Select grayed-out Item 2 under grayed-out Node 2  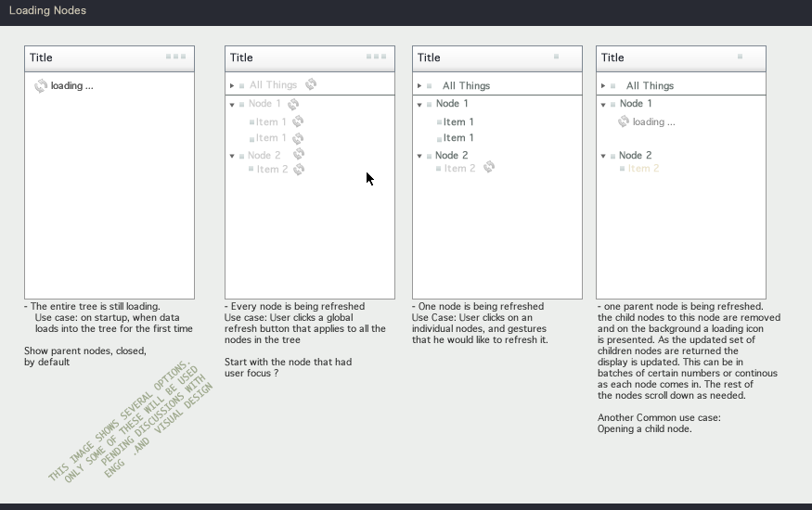tap(272, 170)
